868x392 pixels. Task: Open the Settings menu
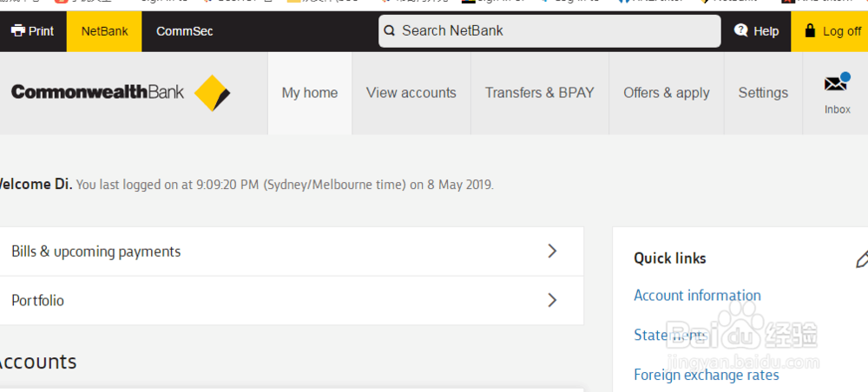[x=763, y=93]
